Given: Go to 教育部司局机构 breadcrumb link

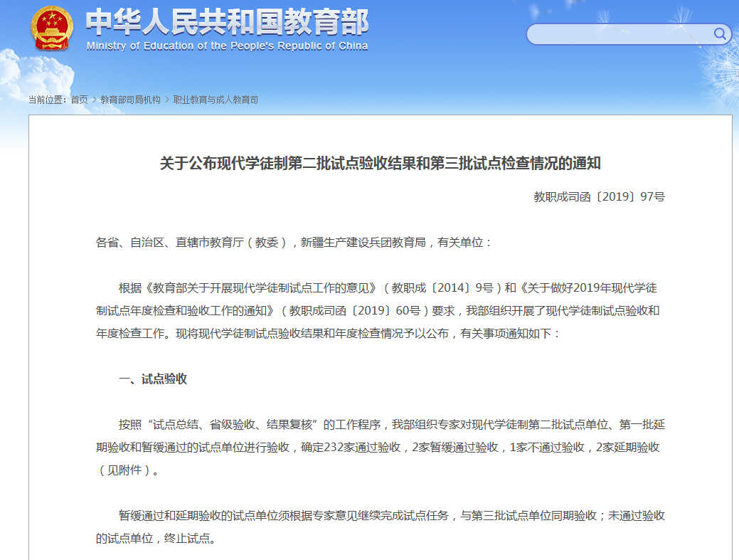Looking at the screenshot, I should [x=130, y=100].
